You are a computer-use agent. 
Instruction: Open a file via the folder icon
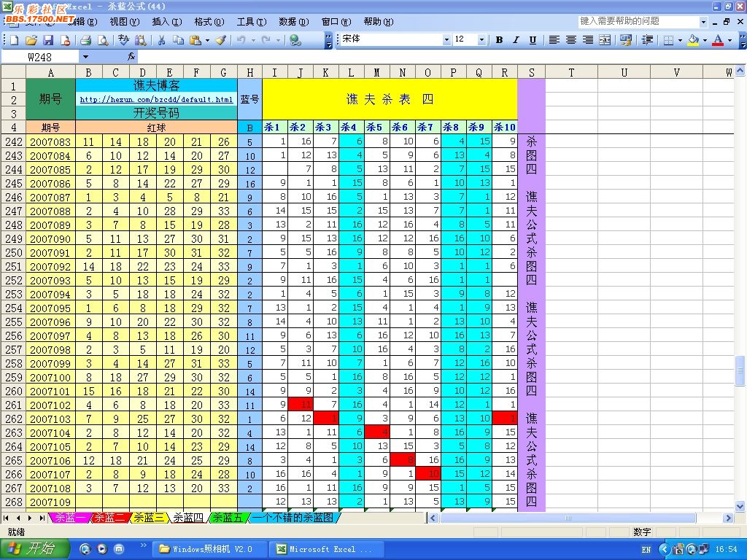click(31, 41)
